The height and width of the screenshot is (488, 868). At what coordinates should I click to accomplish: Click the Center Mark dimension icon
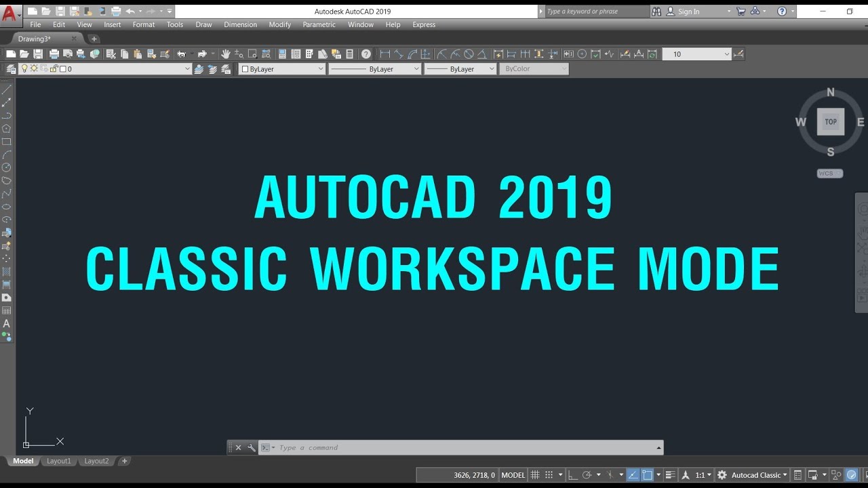click(582, 54)
